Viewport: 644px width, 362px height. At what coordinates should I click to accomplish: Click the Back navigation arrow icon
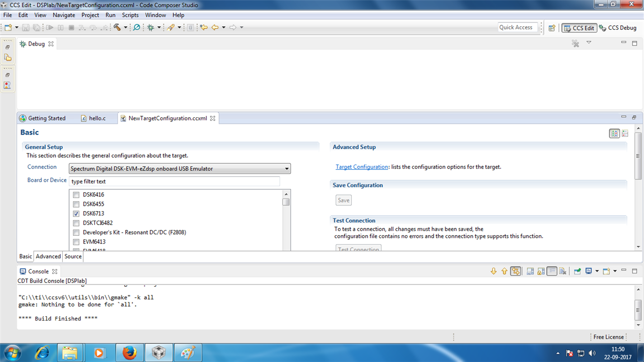point(215,27)
